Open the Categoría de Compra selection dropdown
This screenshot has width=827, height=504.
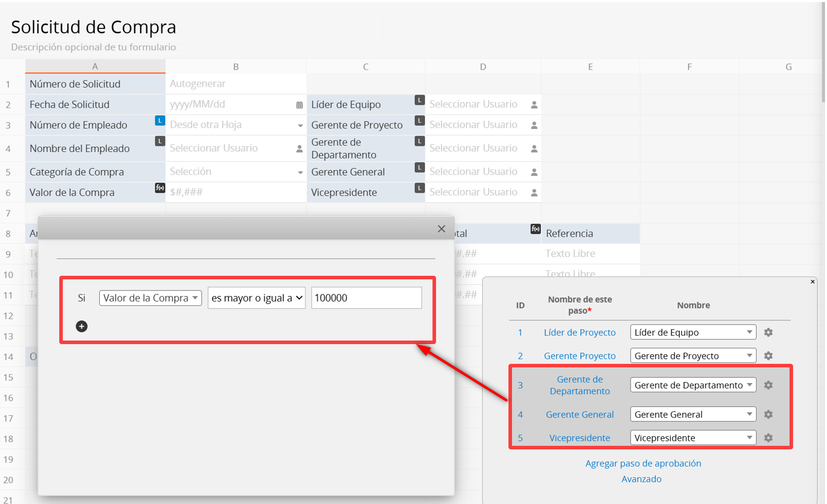coord(300,172)
